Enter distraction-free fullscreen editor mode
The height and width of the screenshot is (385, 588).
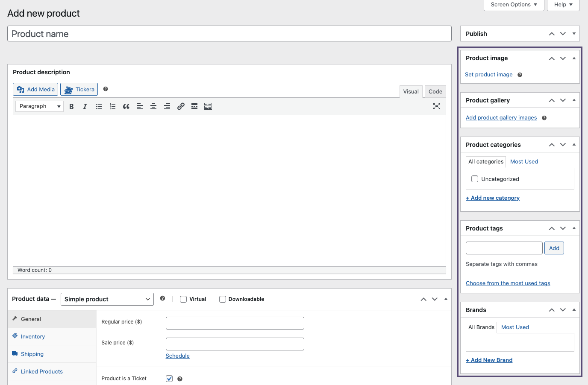pos(436,106)
